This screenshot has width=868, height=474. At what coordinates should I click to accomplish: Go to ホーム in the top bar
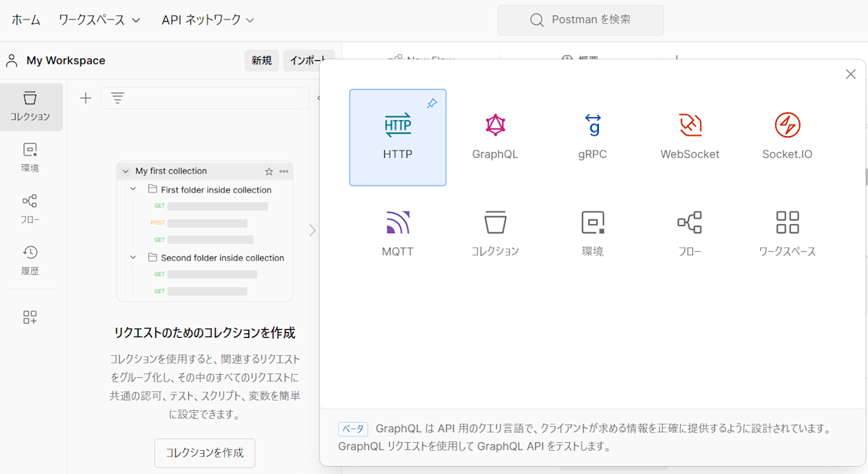pyautogui.click(x=26, y=20)
